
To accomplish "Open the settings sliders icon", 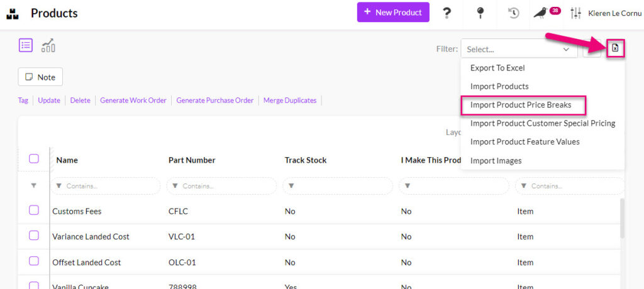I will click(x=575, y=13).
